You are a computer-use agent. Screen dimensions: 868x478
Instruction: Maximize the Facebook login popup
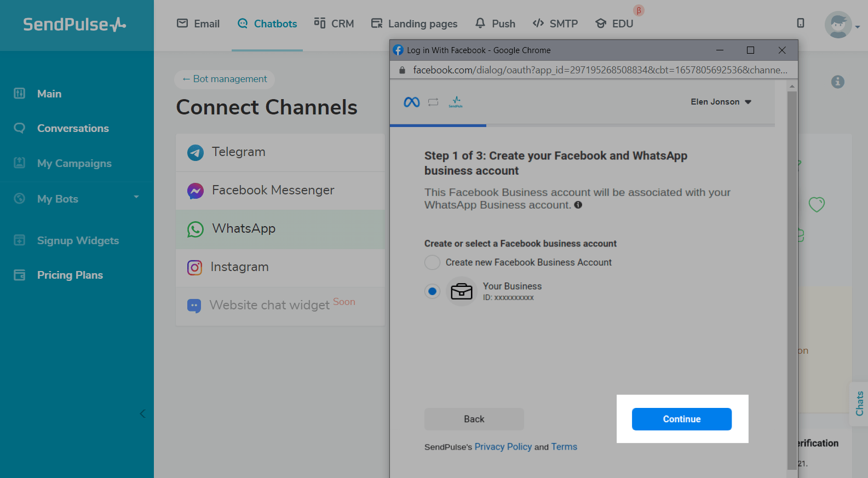pyautogui.click(x=751, y=50)
